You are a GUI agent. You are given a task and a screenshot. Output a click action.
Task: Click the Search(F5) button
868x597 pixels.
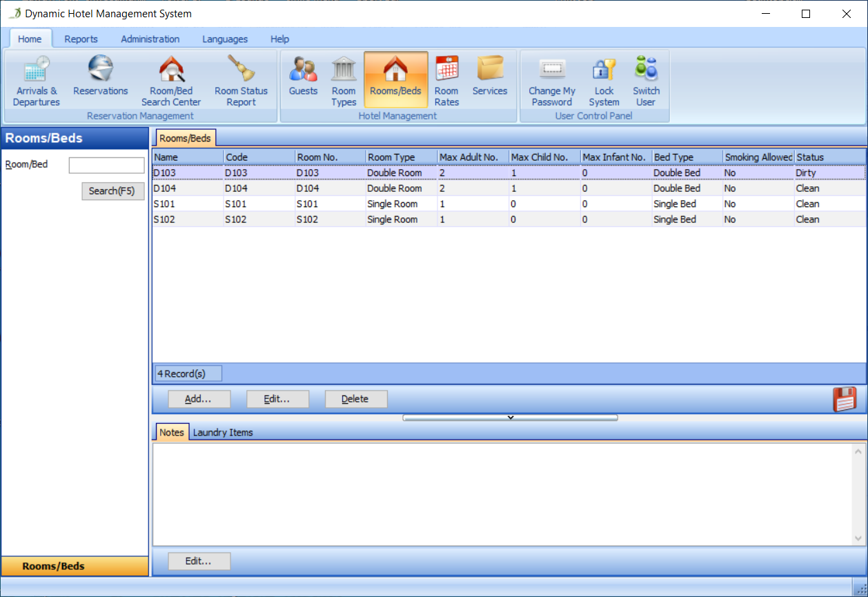[112, 191]
